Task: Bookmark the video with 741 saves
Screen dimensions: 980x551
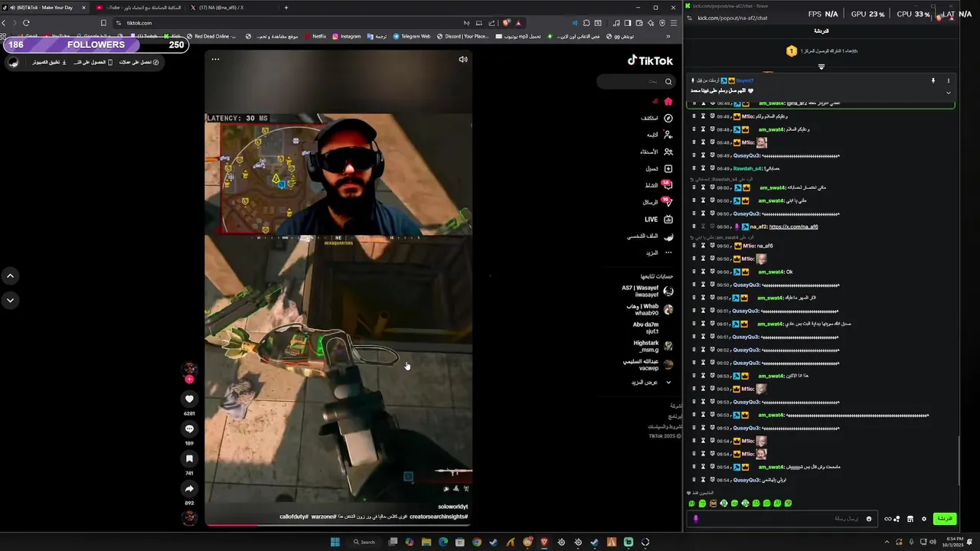Action: pos(189,458)
